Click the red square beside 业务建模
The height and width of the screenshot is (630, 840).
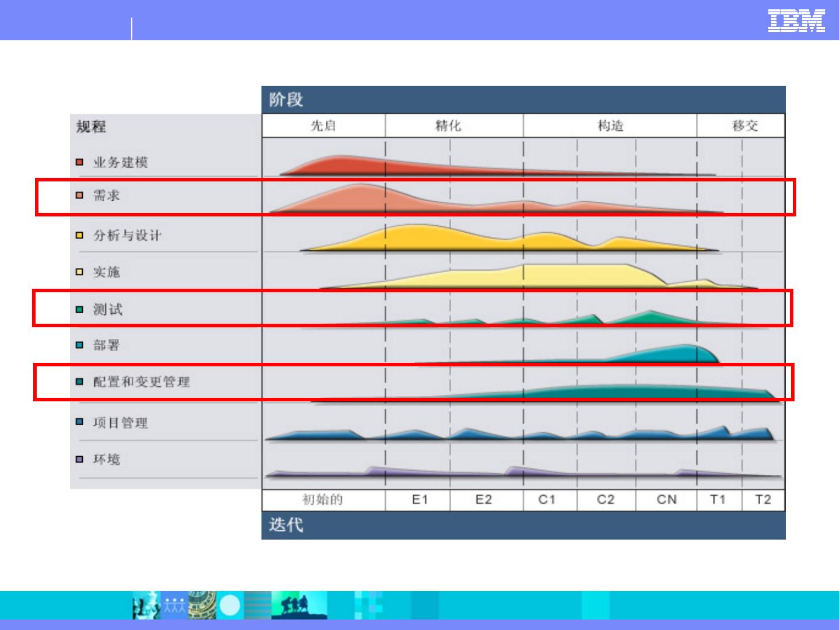point(80,162)
